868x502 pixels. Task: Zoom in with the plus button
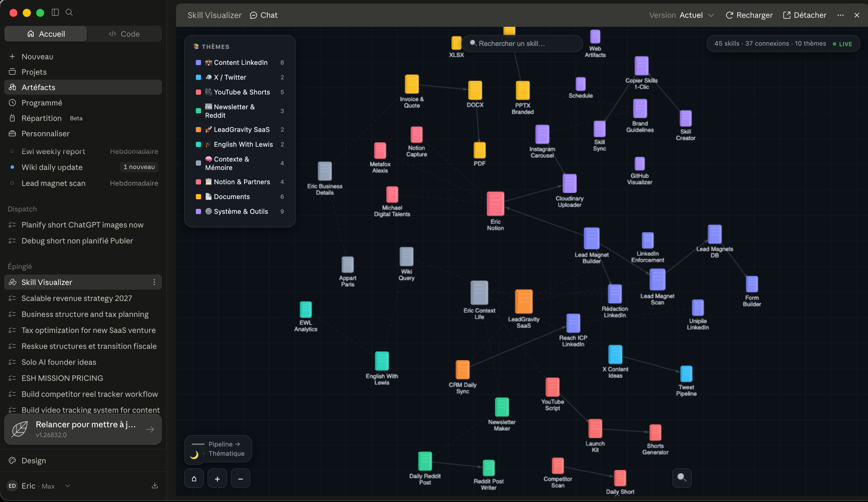217,479
